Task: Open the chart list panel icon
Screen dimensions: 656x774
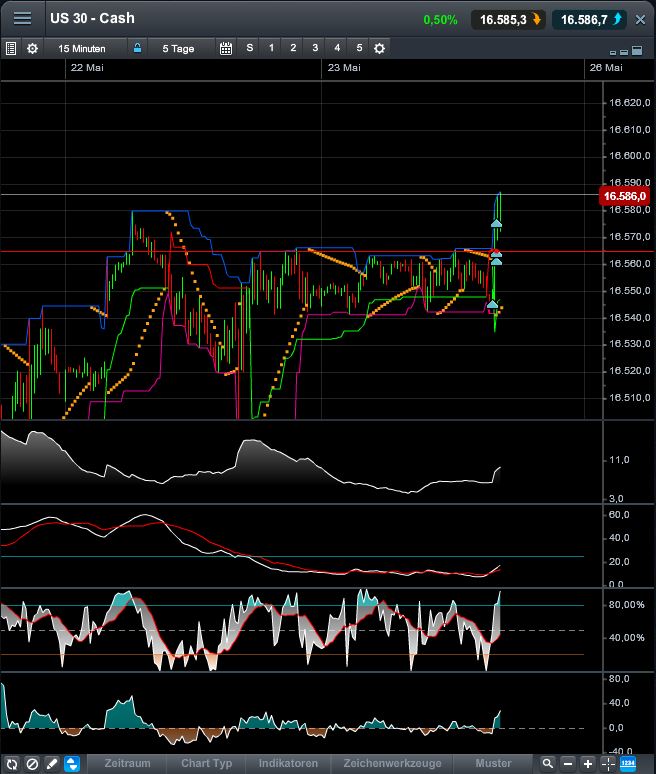Action: click(x=10, y=48)
